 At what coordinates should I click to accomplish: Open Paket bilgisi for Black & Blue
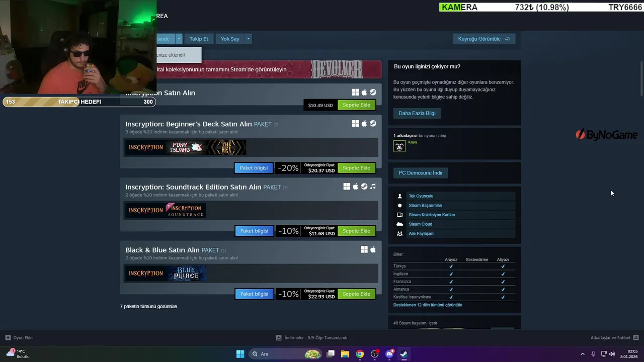(254, 294)
